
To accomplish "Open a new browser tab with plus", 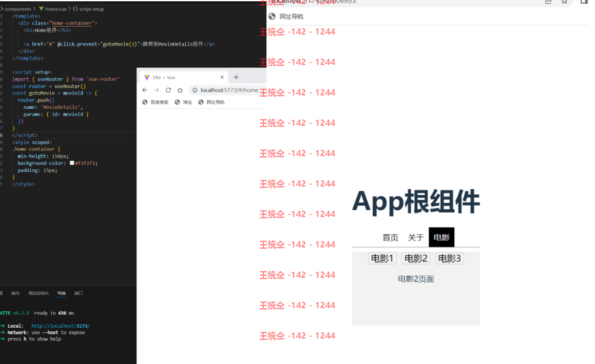I will coord(236,77).
